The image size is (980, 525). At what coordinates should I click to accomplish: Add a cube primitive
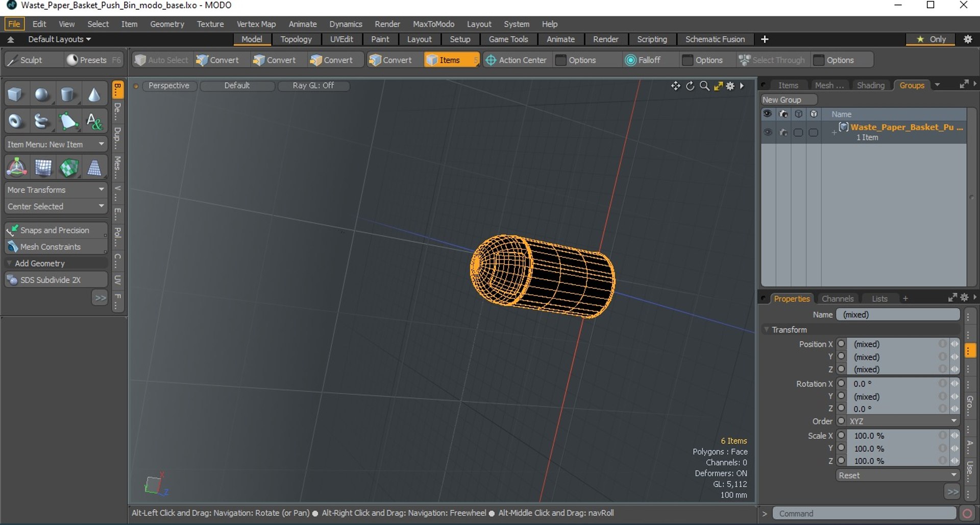click(x=15, y=94)
